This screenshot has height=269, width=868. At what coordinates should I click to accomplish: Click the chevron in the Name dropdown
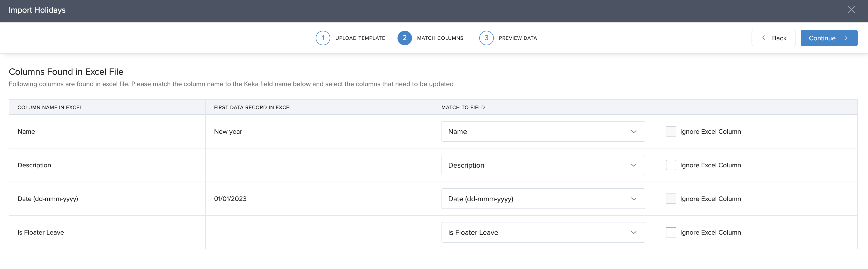(x=634, y=132)
